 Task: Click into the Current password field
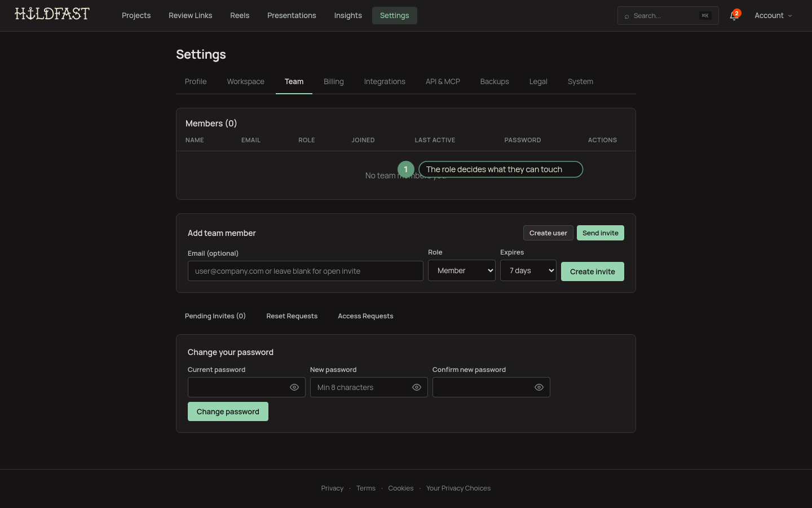pos(246,387)
